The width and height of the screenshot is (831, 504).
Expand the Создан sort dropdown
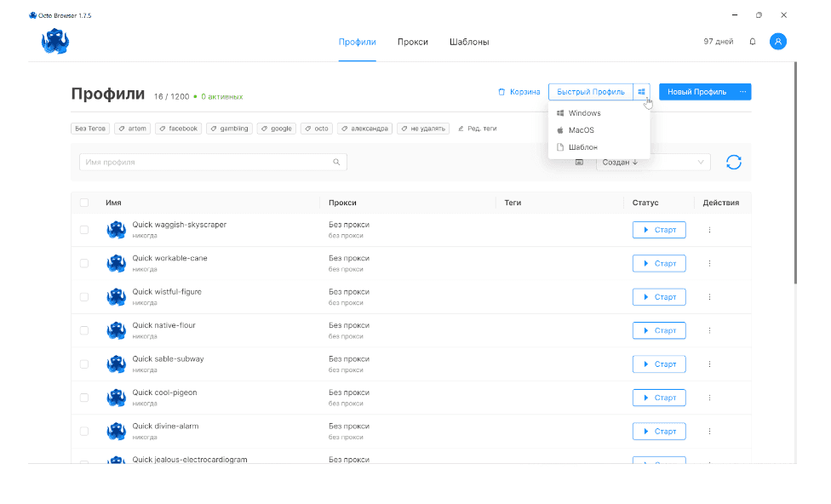pos(653,162)
